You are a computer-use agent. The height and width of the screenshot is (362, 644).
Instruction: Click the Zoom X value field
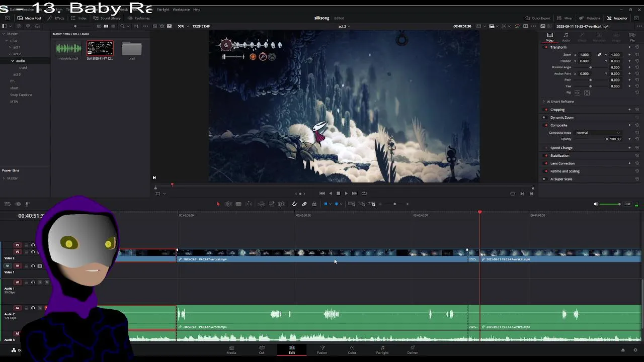[x=586, y=55]
